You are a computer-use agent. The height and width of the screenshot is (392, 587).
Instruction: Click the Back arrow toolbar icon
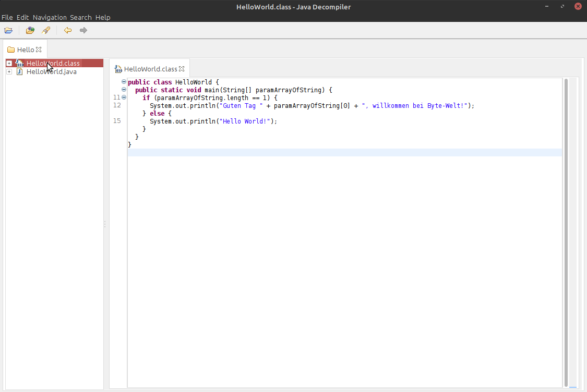[68, 30]
